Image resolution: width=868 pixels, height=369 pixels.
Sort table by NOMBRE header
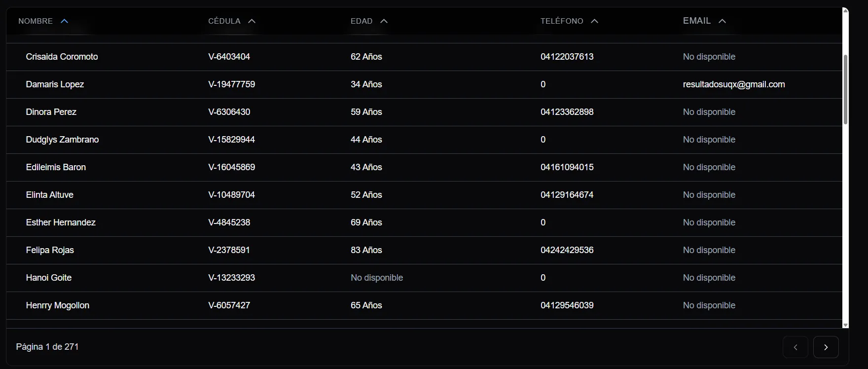click(36, 21)
